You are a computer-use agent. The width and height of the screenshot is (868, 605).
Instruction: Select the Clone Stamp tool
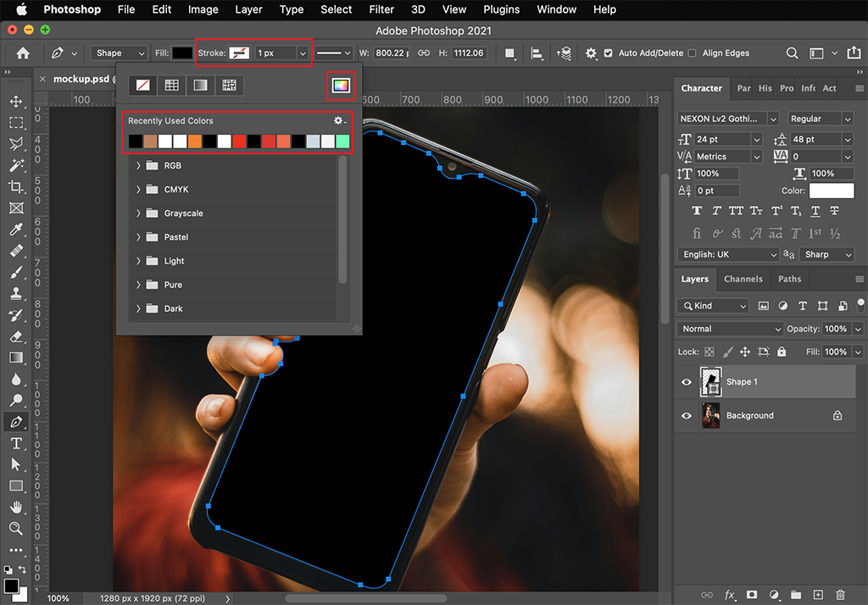[16, 293]
